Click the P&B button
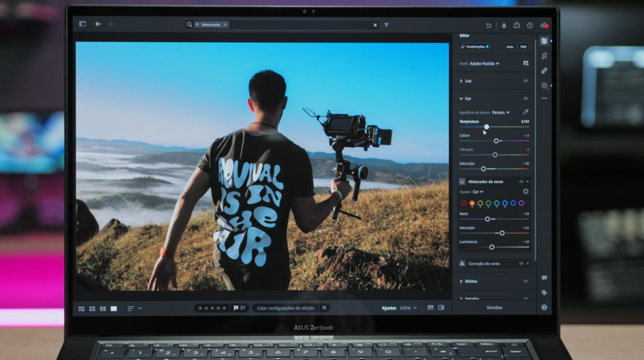The height and width of the screenshot is (360, 644). point(523,46)
